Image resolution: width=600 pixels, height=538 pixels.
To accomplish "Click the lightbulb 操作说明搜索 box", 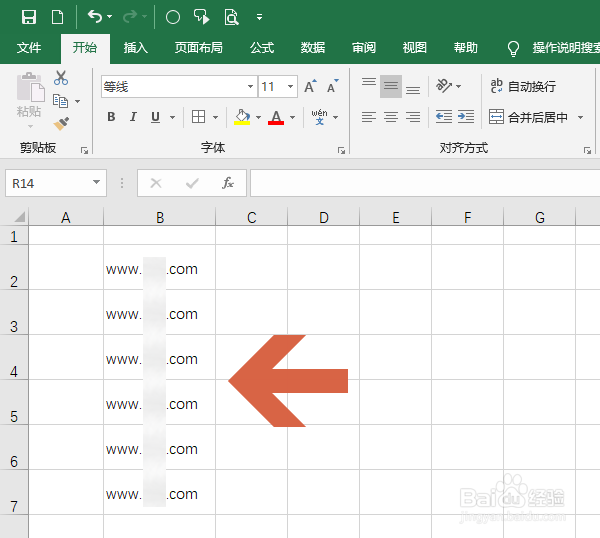I will 553,48.
